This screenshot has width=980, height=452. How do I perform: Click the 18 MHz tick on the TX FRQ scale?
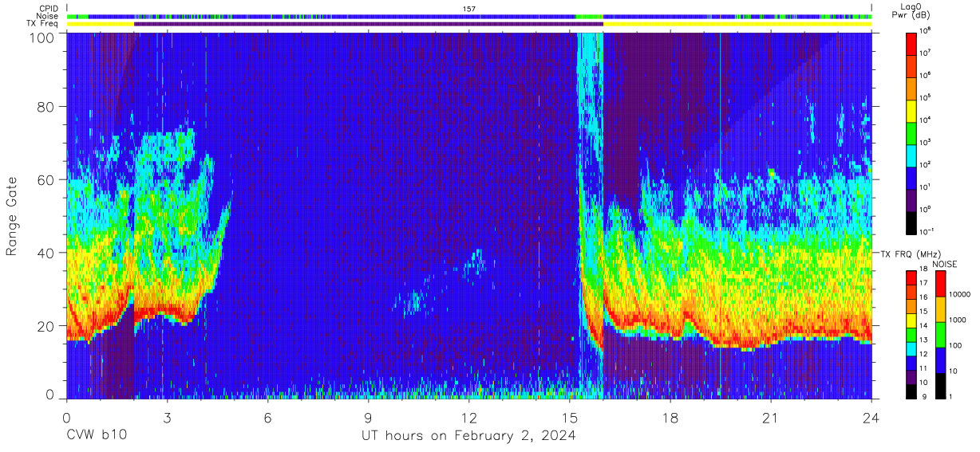pos(925,270)
